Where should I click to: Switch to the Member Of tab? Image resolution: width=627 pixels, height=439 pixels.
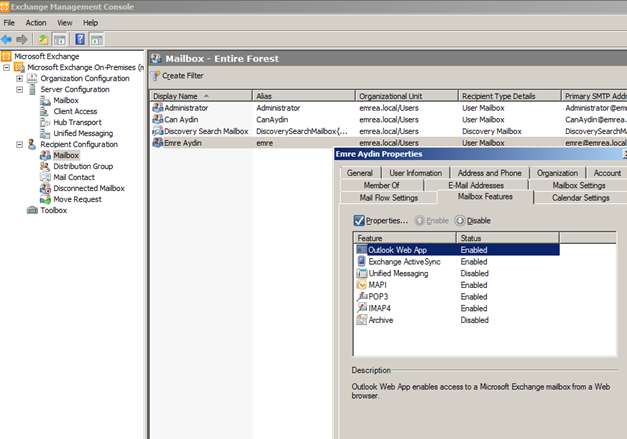tap(381, 185)
